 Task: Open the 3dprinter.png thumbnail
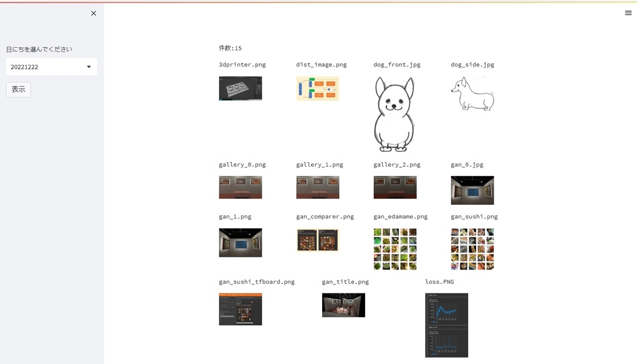240,89
